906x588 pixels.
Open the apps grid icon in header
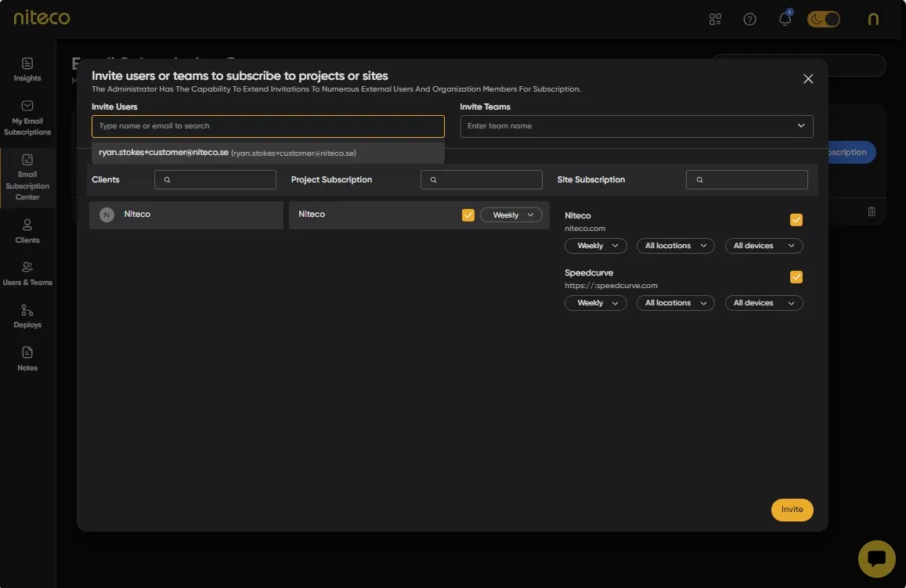pyautogui.click(x=715, y=19)
